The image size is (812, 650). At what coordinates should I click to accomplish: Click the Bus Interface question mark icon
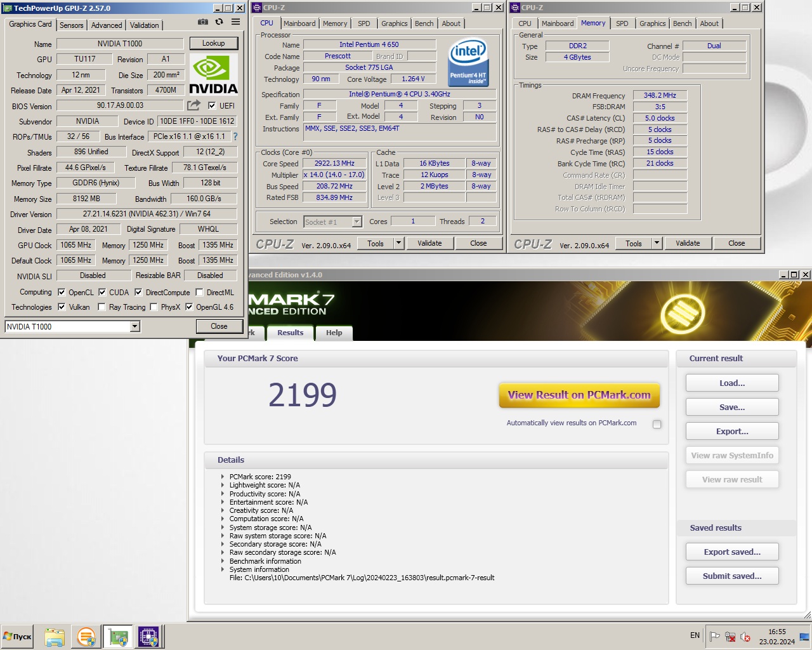pos(235,136)
